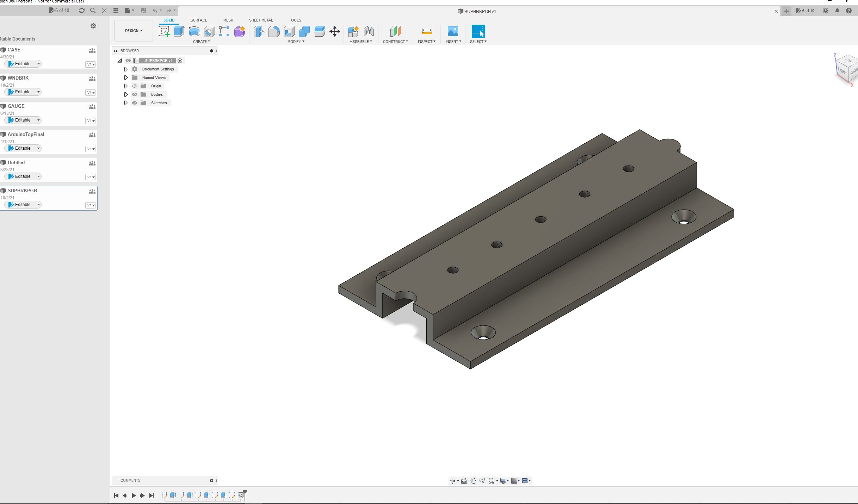Select the SOLID tab
The width and height of the screenshot is (858, 504).
(169, 20)
